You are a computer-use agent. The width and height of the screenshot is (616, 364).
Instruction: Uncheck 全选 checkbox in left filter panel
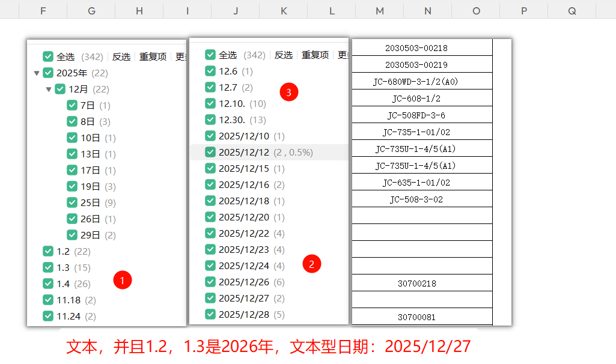coord(48,56)
